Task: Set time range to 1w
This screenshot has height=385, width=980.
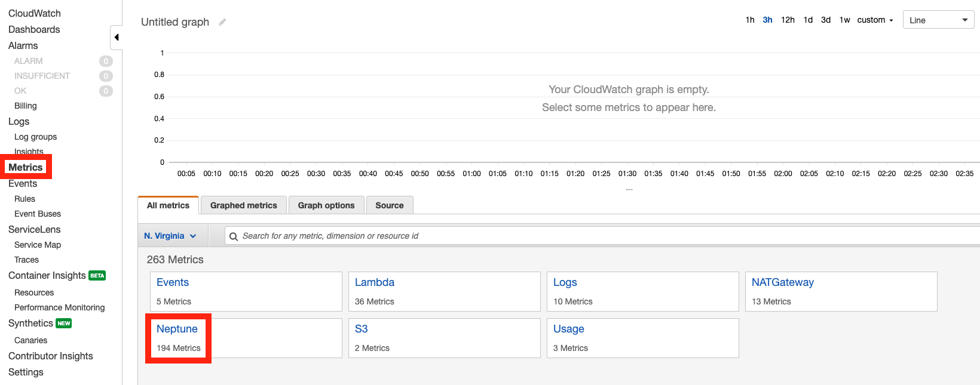Action: click(844, 20)
